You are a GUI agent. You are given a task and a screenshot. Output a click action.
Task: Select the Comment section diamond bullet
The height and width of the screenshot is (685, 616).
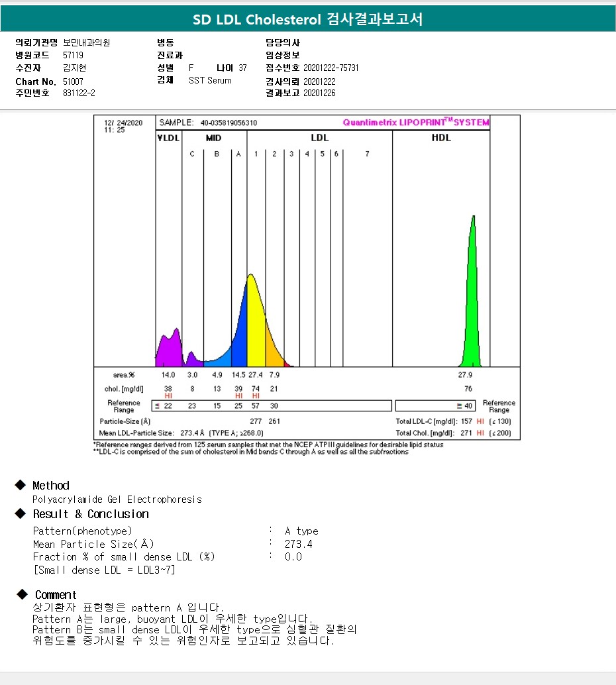tap(22, 594)
